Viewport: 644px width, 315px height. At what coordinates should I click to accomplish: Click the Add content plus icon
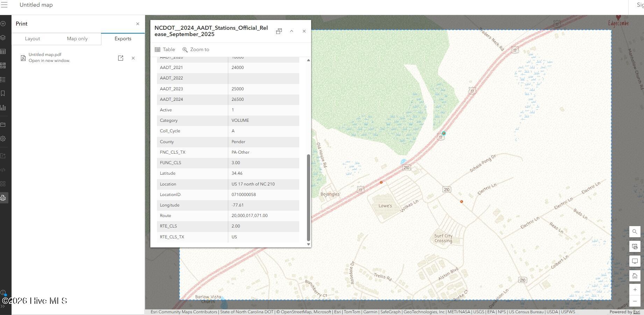[x=3, y=24]
